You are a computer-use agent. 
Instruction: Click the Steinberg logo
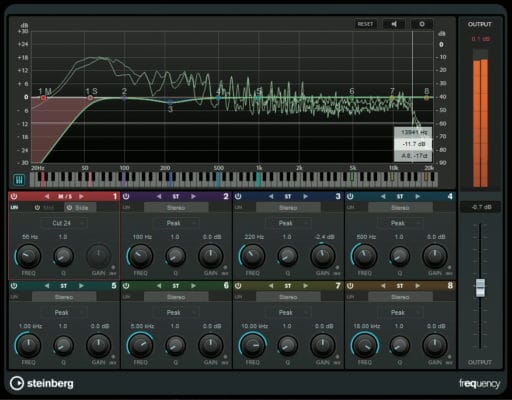click(42, 383)
